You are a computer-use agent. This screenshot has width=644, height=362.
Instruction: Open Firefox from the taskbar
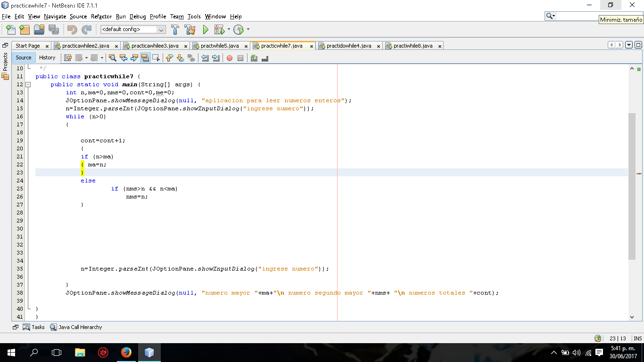(126, 353)
